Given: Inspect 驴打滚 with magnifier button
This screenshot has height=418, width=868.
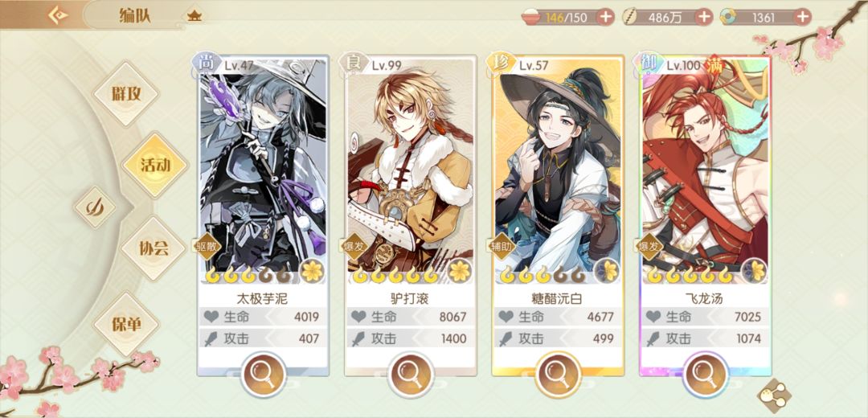Looking at the screenshot, I should [x=410, y=374].
